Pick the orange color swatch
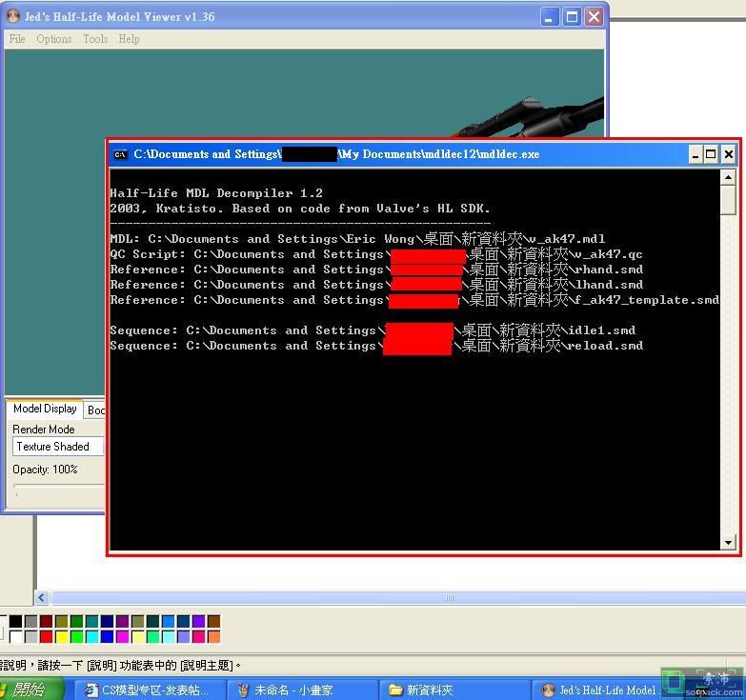This screenshot has width=746, height=700. coord(213,636)
